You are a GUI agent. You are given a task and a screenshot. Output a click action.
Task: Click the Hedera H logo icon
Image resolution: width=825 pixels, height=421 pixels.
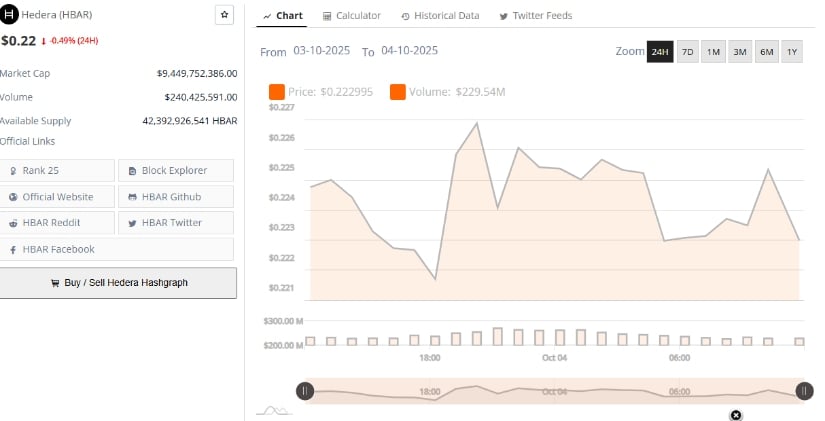pyautogui.click(x=10, y=16)
